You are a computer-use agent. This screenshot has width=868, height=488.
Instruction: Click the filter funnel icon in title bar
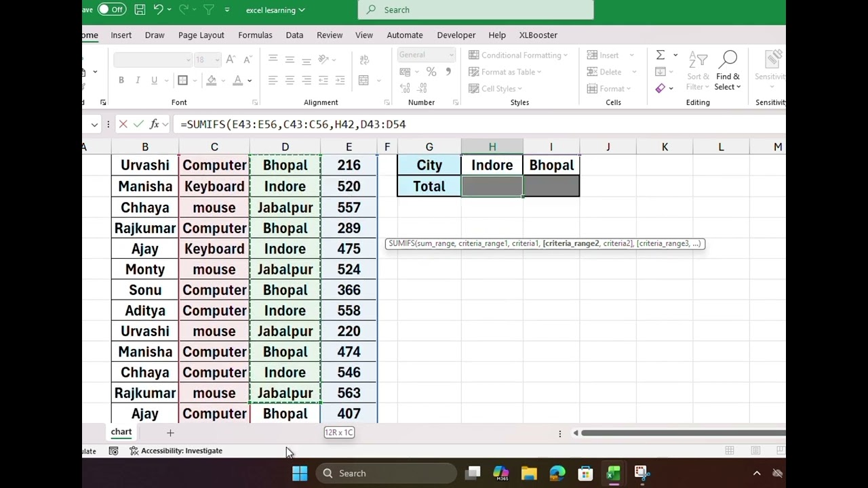click(208, 9)
